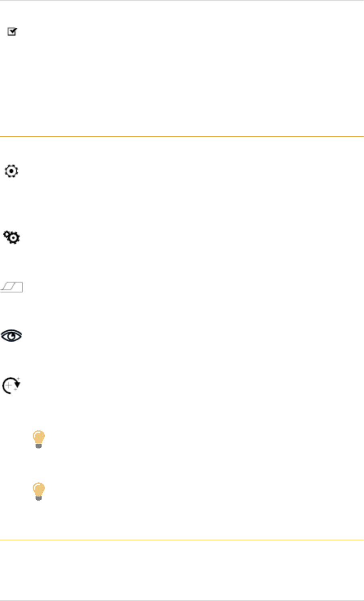Viewport: 364px width, 601px height.
Task: Click the checked checkbox icon
Action: [x=12, y=32]
